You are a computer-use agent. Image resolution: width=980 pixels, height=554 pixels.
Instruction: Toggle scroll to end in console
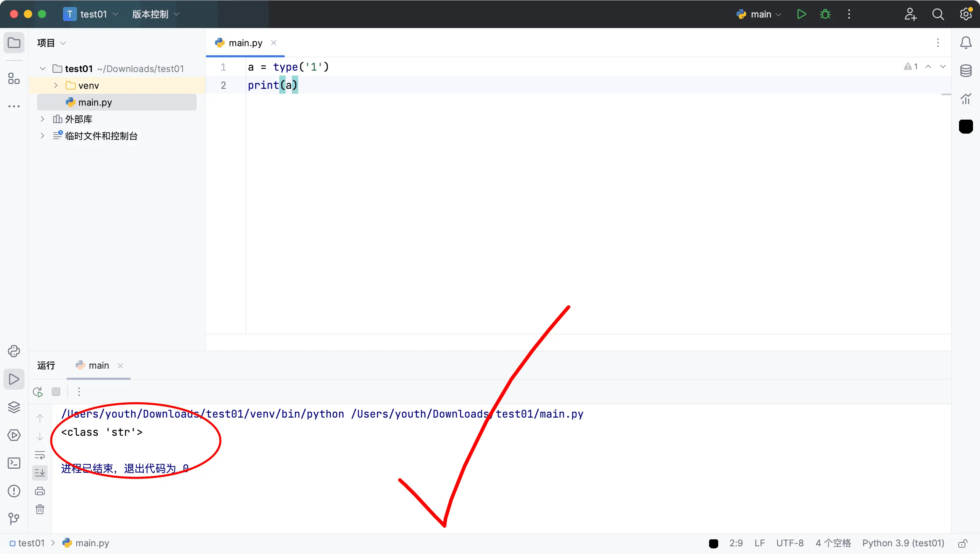(40, 473)
